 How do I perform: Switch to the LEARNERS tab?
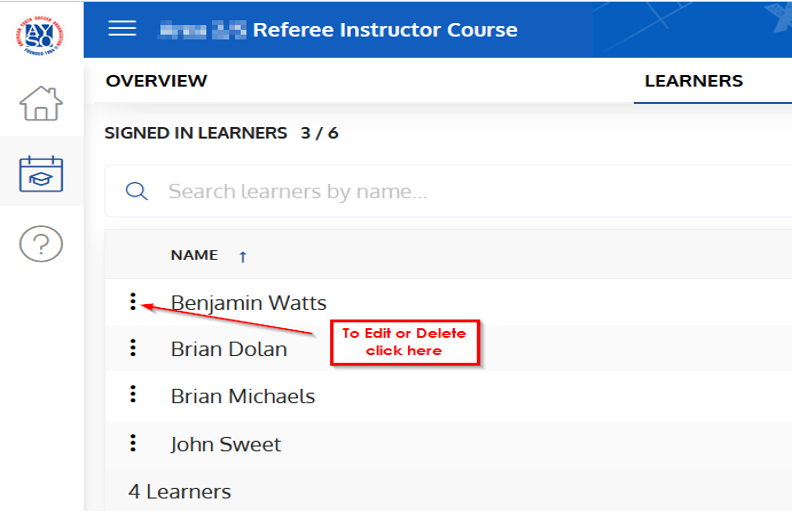point(693,81)
